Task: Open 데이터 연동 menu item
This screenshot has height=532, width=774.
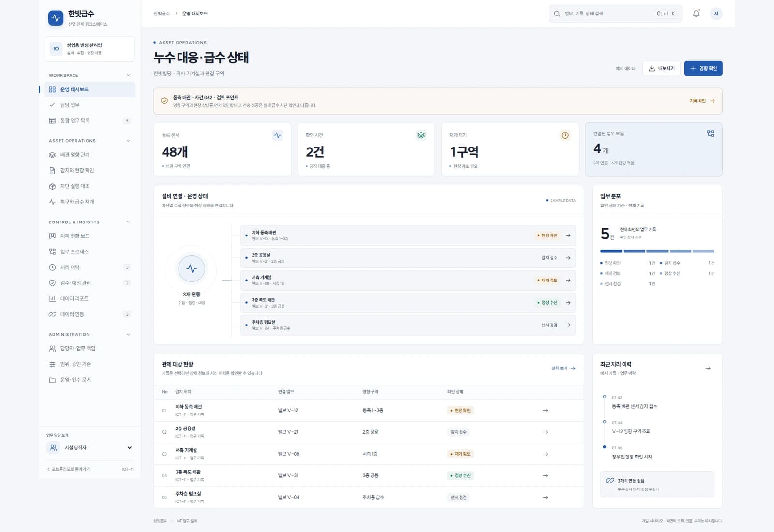Action: (90, 314)
